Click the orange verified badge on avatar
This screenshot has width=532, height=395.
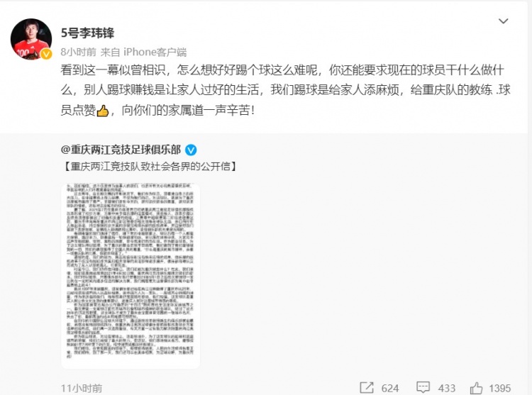point(47,54)
